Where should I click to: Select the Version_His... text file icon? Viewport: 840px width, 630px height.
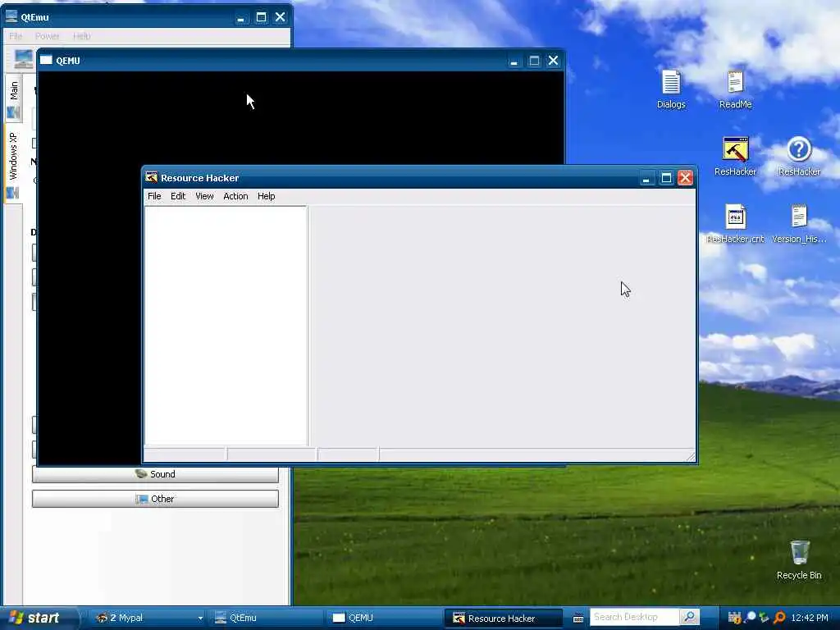tap(799, 223)
